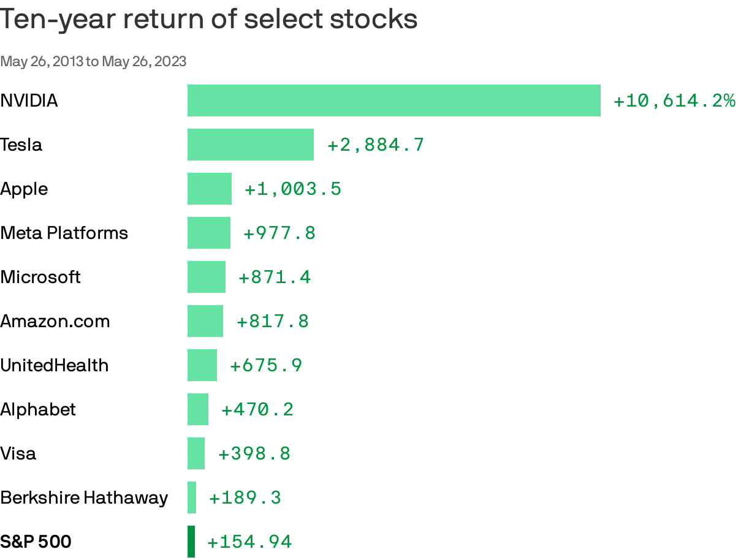Click the +2,884.7 value for Tesla
Screen dimensions: 738x560
click(x=375, y=145)
